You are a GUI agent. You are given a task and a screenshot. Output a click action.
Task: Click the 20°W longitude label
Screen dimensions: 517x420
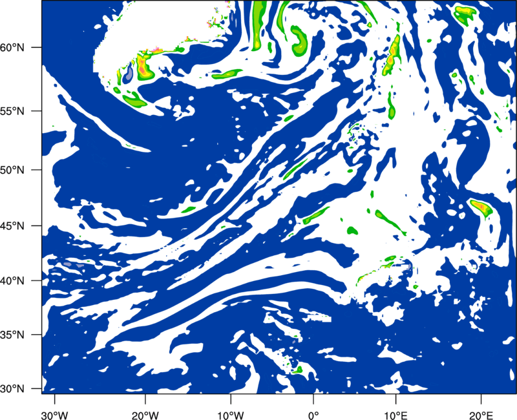point(145,415)
